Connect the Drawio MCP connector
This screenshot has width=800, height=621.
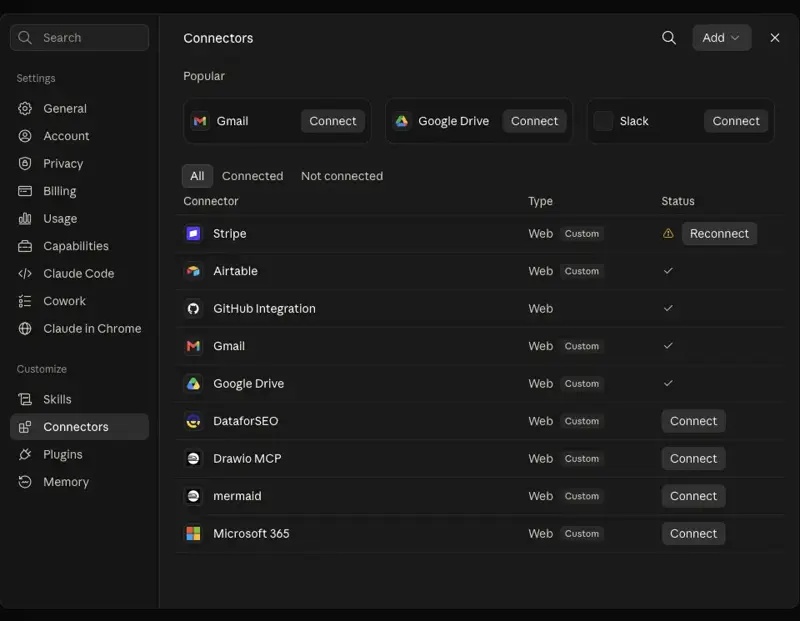693,459
